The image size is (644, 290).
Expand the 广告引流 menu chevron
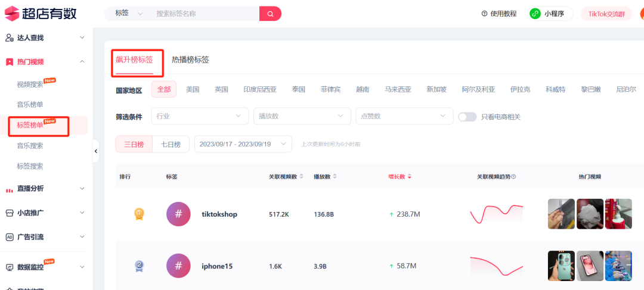pos(82,237)
